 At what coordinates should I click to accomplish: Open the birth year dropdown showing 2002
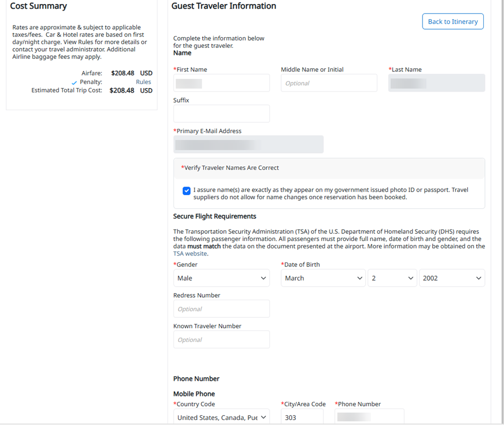pos(452,278)
